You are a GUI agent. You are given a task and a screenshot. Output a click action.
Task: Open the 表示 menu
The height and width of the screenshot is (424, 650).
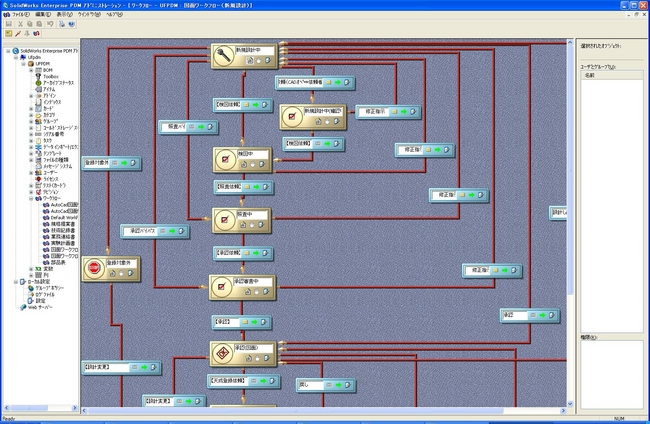[x=64, y=15]
